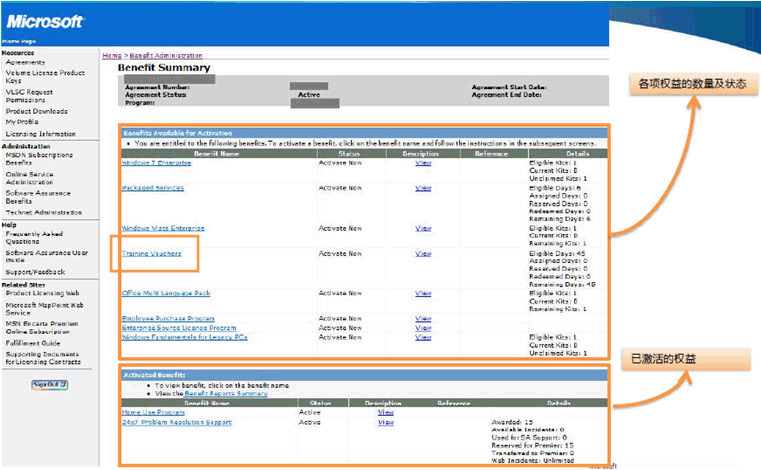Open the Employee Purchase Program benefit
761x470 pixels.
pos(168,319)
